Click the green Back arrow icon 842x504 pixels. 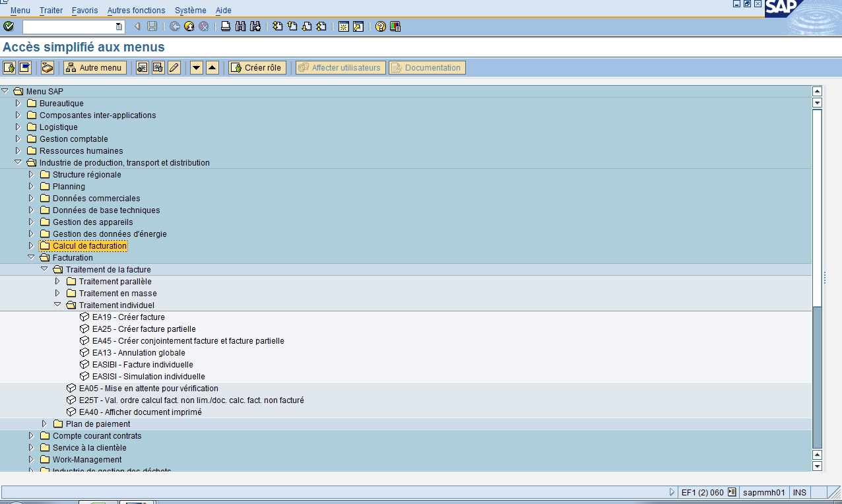pyautogui.click(x=175, y=26)
